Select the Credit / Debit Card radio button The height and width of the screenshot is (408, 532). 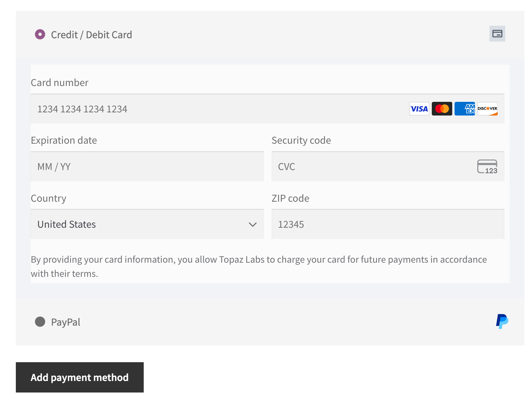point(40,34)
